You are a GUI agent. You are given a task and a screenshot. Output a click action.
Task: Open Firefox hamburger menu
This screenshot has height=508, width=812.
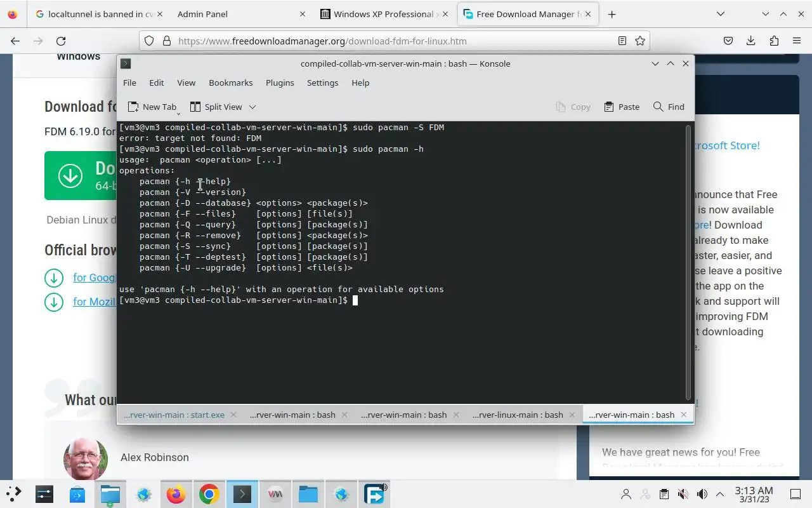click(x=797, y=41)
